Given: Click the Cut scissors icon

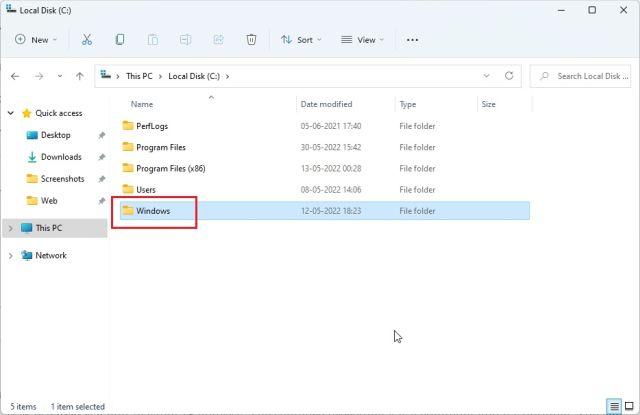Looking at the screenshot, I should pos(87,40).
